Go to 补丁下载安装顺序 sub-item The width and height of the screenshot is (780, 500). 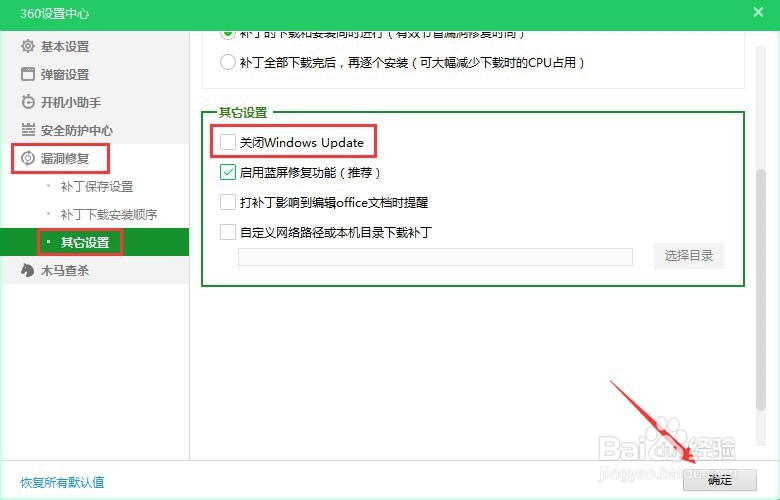(108, 214)
